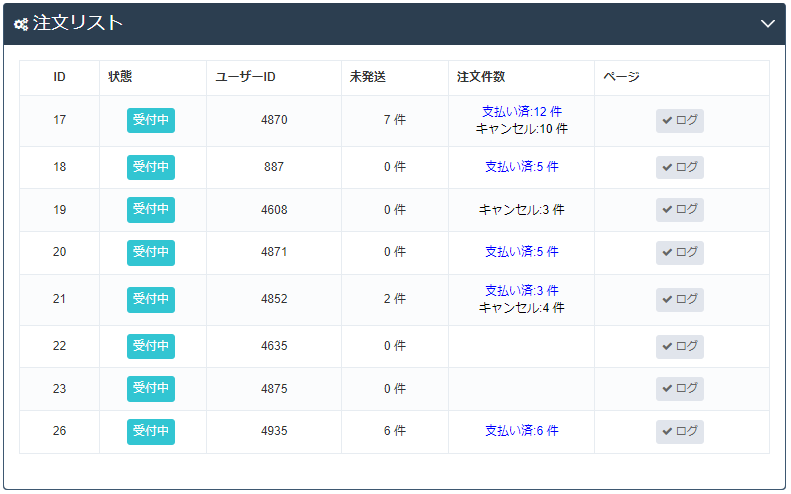Open 支払い済:6 件 link for ID 26
The image size is (791, 494).
point(521,431)
